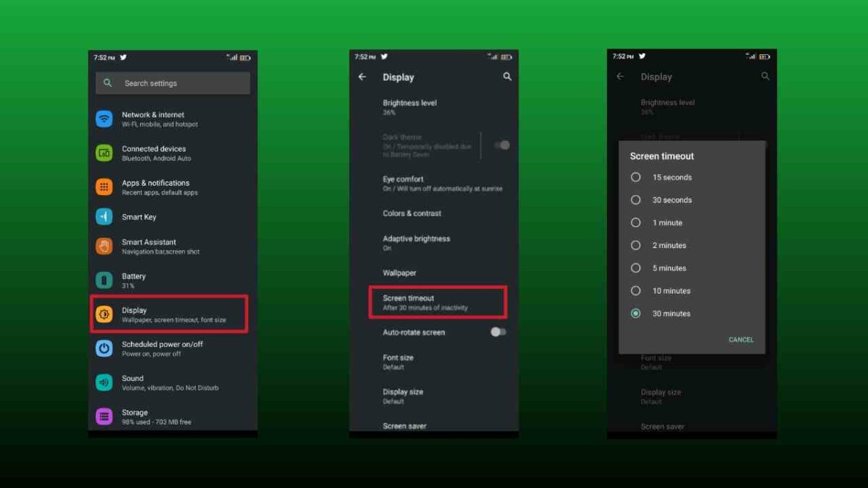Tap battery status icon on middle phone
The image size is (868, 488).
[506, 57]
